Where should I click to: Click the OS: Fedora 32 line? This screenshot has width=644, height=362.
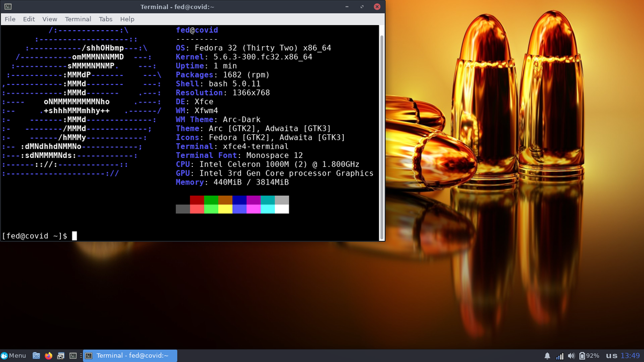point(254,48)
